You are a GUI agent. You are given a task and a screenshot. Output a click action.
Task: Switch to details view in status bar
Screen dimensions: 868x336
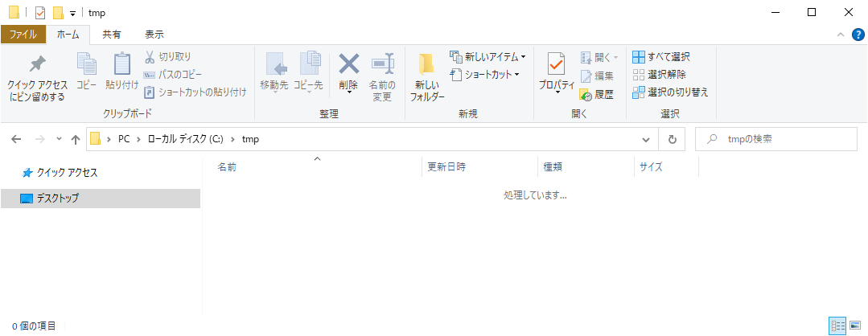[x=837, y=326]
